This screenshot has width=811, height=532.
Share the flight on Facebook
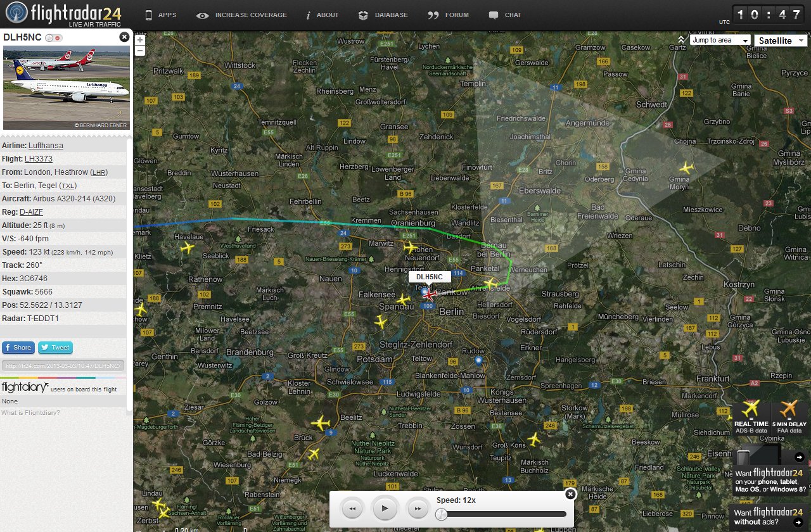pos(18,347)
